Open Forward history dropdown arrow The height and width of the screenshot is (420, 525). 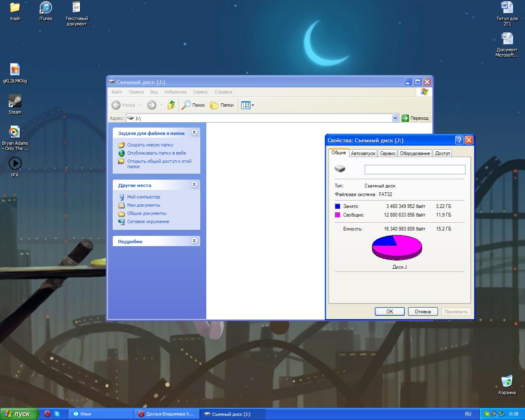pyautogui.click(x=161, y=105)
